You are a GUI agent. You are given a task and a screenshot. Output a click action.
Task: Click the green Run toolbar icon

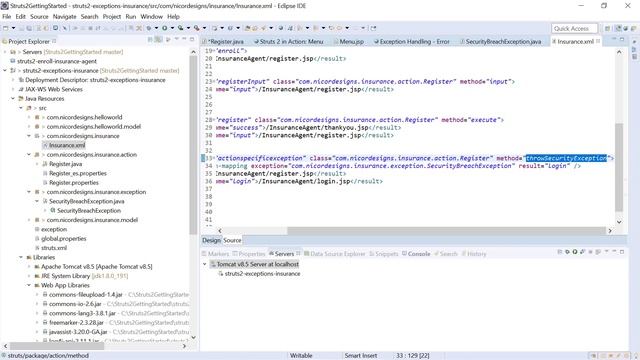[164, 28]
